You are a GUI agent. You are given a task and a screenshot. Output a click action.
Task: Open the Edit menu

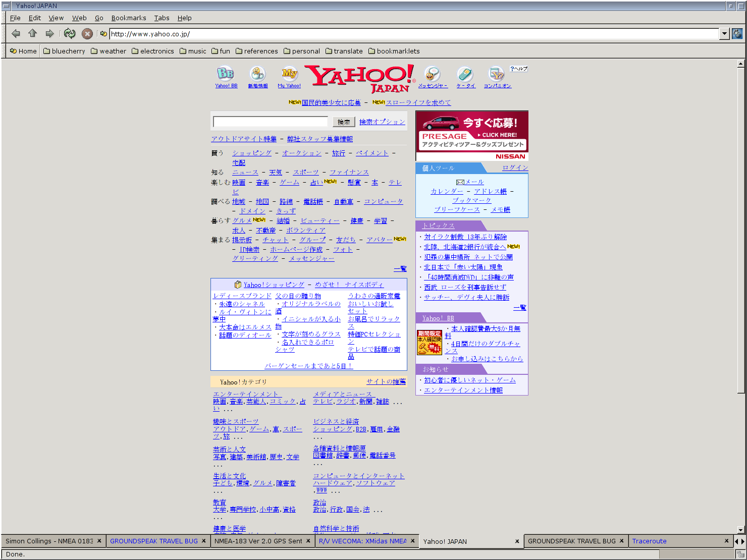(x=35, y=18)
